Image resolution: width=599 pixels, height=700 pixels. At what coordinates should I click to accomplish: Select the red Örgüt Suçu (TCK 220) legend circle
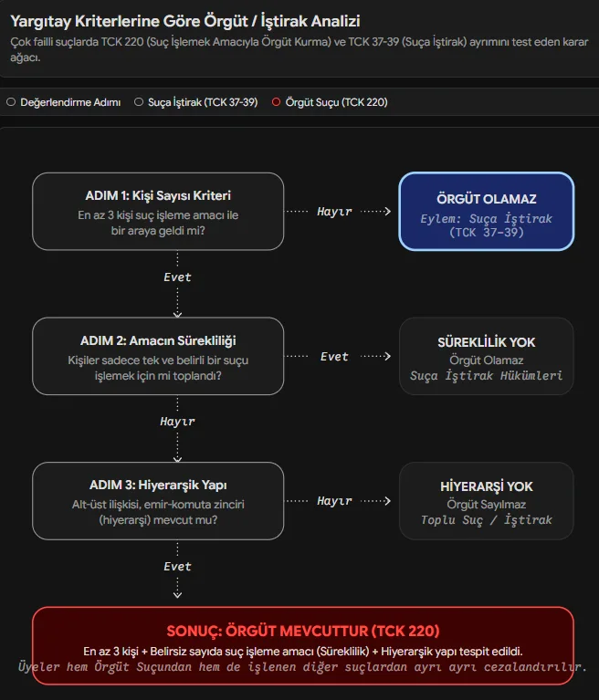[x=276, y=102]
